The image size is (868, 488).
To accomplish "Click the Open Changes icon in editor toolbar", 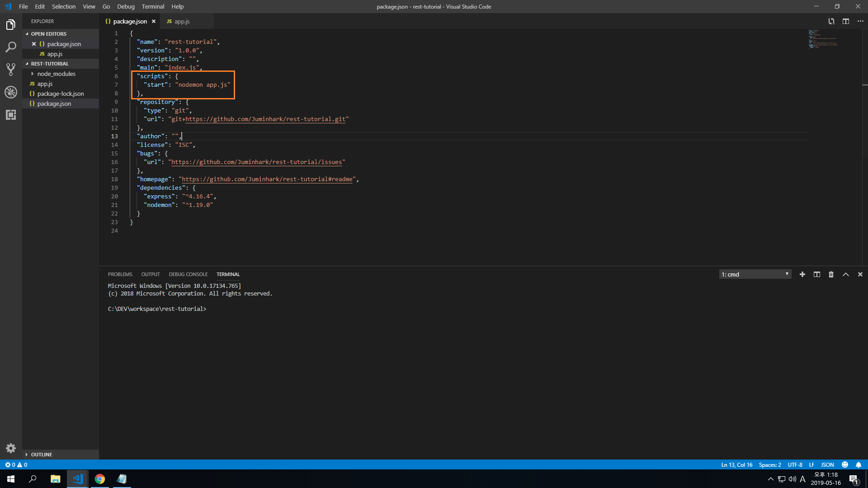I will 831,21.
